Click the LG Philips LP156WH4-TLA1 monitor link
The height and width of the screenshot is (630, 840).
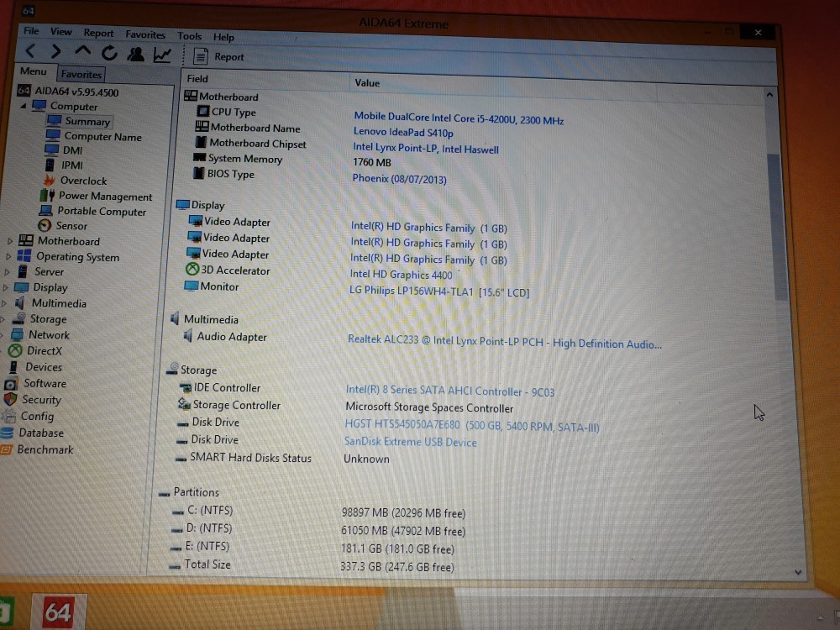click(x=439, y=291)
